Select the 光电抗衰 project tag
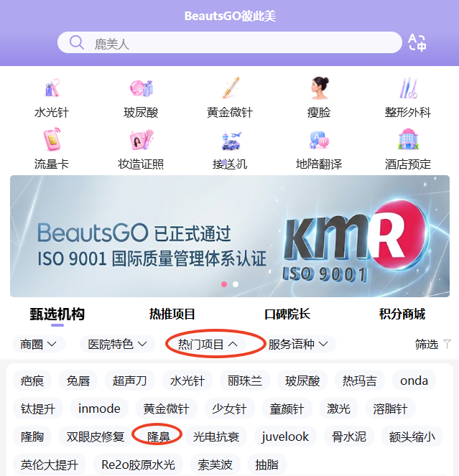Viewport: 459px width, 476px height. tap(216, 437)
